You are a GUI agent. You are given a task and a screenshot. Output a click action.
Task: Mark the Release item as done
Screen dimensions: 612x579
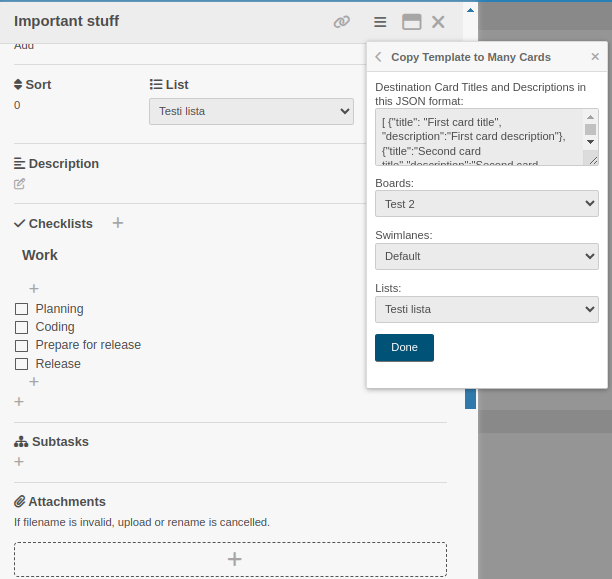(21, 364)
